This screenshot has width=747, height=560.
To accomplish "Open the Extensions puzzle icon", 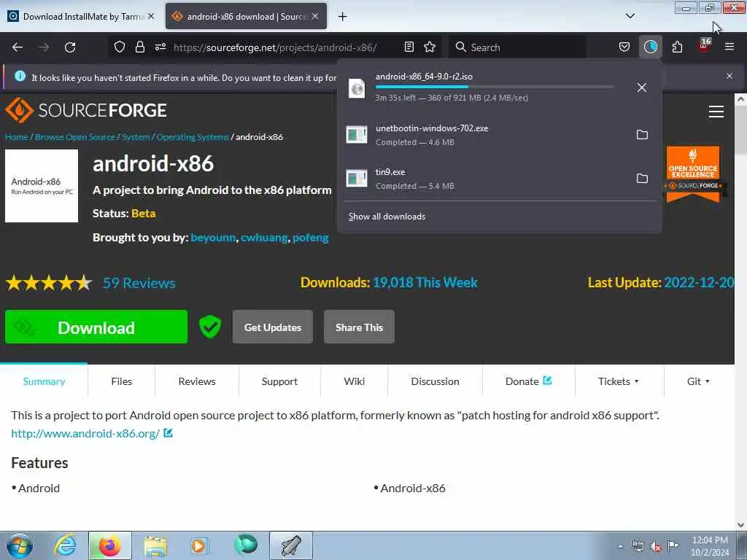I will 677,47.
